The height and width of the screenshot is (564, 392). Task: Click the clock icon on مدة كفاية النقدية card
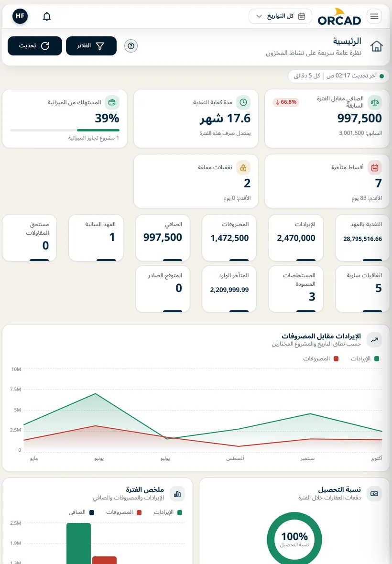tap(243, 102)
